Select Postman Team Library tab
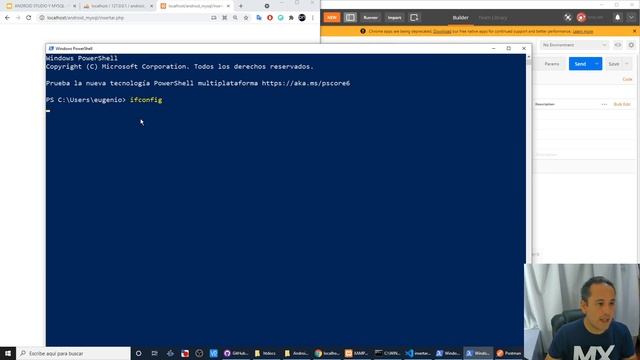Image resolution: width=640 pixels, height=360 pixels. pyautogui.click(x=493, y=18)
